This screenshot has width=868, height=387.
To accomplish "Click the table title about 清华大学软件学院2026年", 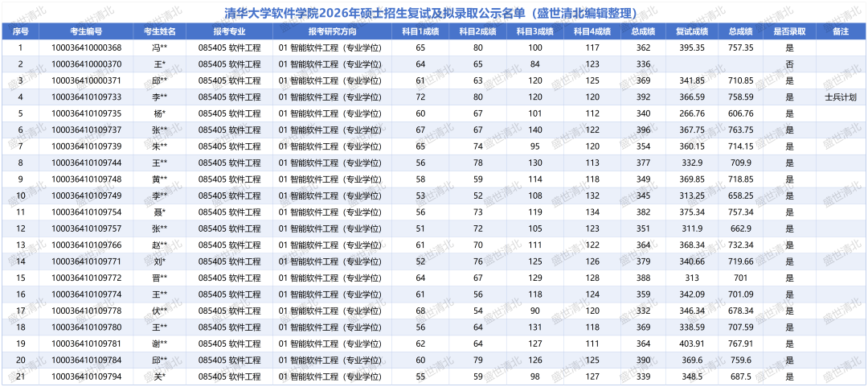I will [434, 13].
